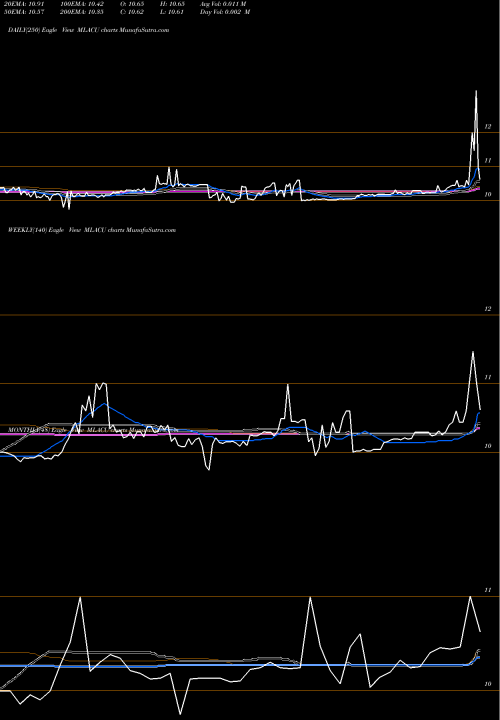
Task: Click the 10 axis label on daily chart
Action: [488, 195]
